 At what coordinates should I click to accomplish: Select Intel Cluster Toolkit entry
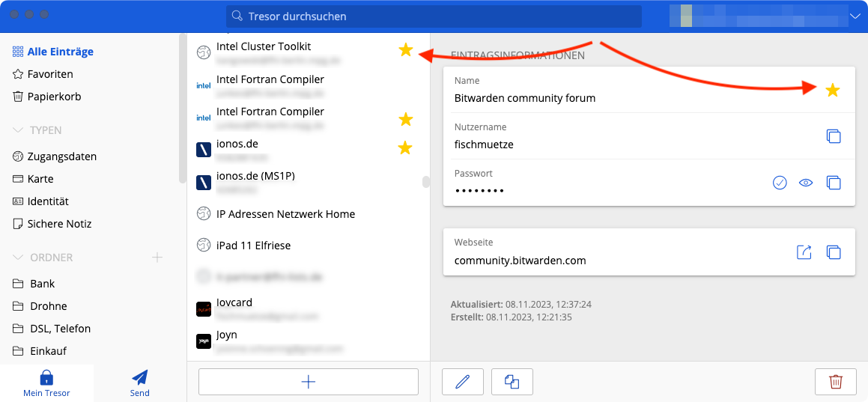point(309,52)
